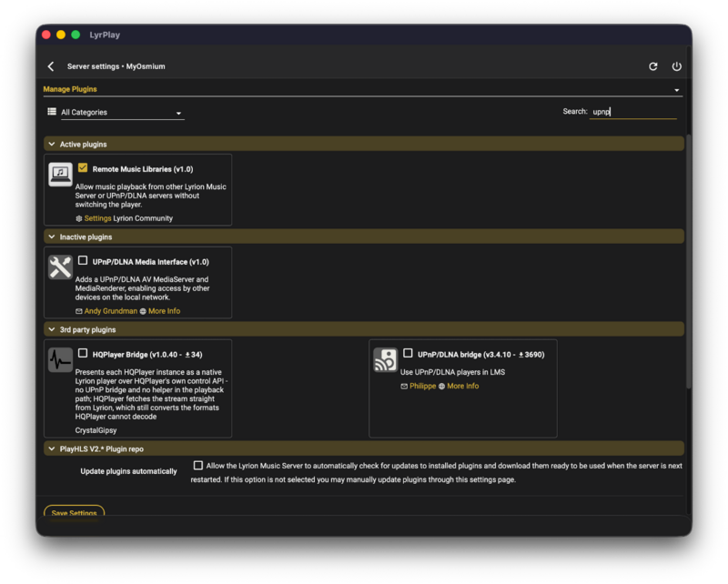Click Lyrion Community author text
Image resolution: width=728 pixels, height=584 pixels.
(143, 218)
